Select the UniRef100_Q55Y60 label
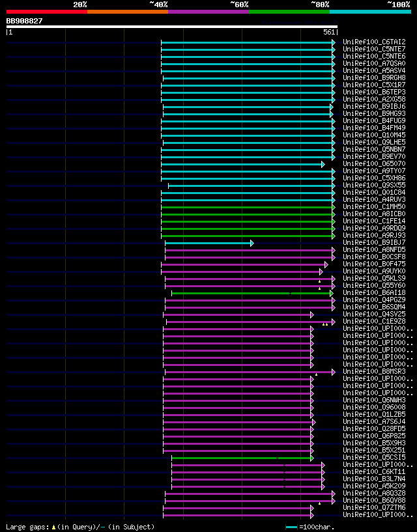 [x=374, y=285]
